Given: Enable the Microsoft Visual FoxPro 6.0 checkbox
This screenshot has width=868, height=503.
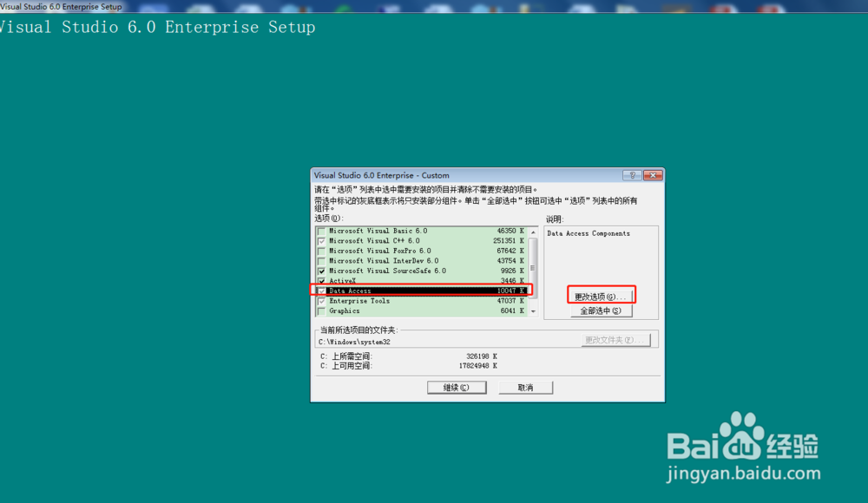Looking at the screenshot, I should coord(322,251).
